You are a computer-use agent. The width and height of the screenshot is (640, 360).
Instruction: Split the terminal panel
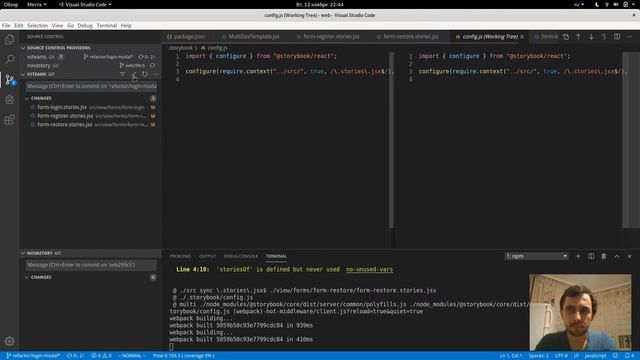(591, 256)
